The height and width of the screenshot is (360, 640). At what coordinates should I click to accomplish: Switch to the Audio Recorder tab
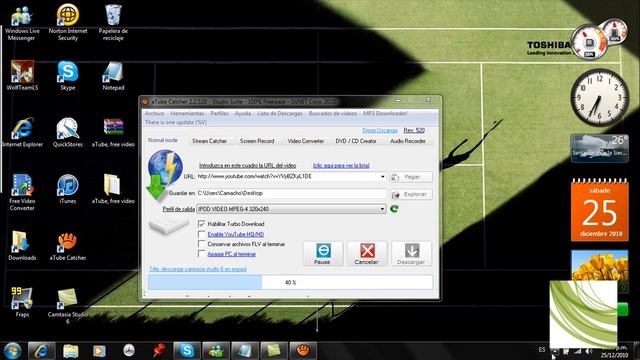[x=408, y=141]
